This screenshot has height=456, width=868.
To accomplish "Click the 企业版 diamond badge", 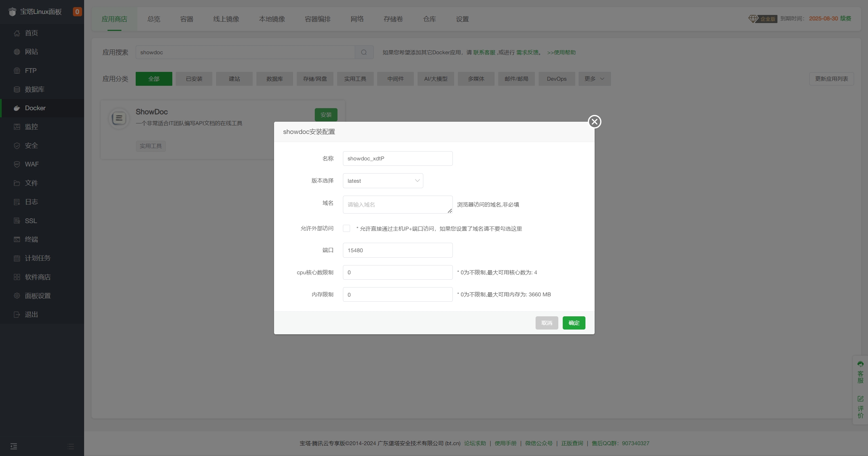I will point(763,19).
